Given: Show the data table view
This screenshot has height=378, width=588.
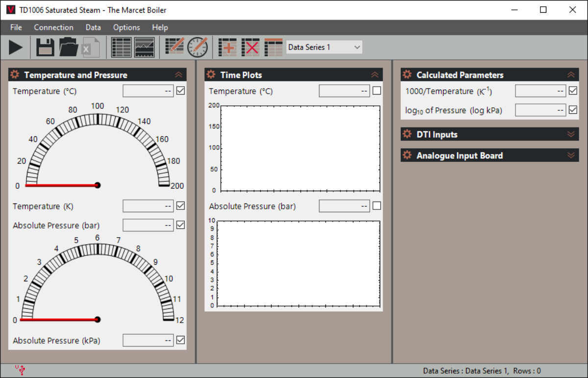Looking at the screenshot, I should click(x=121, y=48).
